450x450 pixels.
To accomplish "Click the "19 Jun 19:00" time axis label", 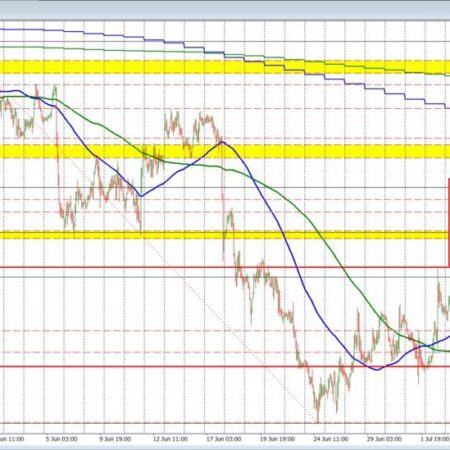I will pyautogui.click(x=277, y=439).
